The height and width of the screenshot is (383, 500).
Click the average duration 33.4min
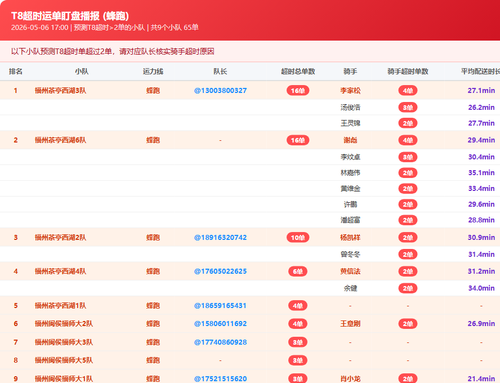coord(481,189)
